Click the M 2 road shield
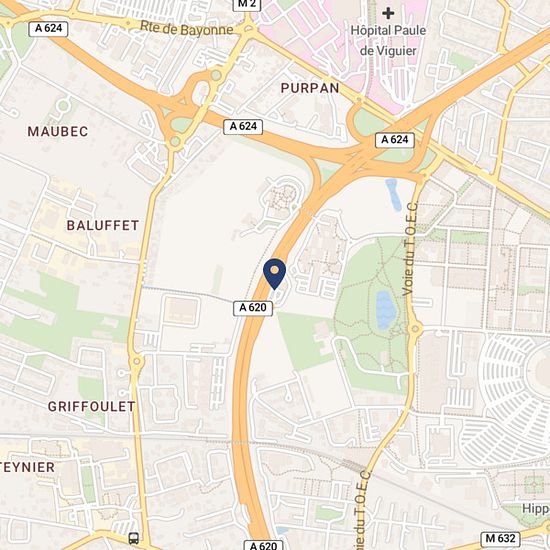The height and width of the screenshot is (550, 550). (x=247, y=4)
